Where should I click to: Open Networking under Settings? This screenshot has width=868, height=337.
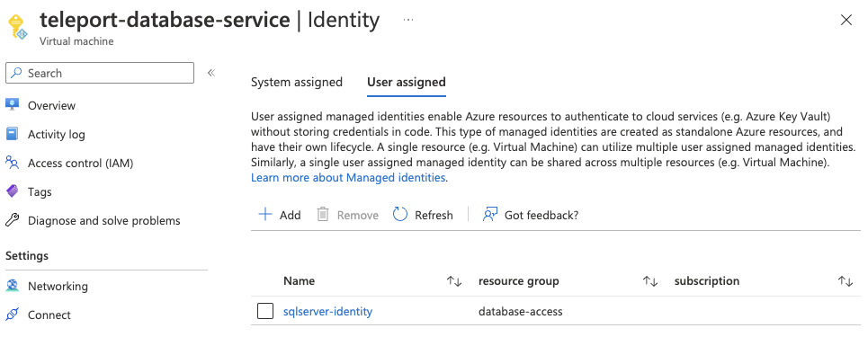(x=58, y=286)
